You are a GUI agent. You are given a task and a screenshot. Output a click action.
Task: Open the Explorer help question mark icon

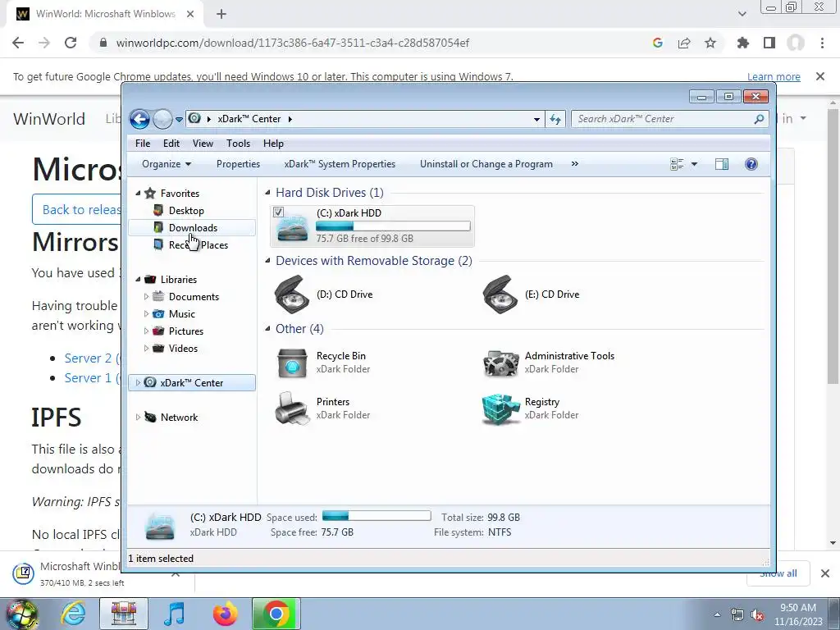tap(751, 164)
